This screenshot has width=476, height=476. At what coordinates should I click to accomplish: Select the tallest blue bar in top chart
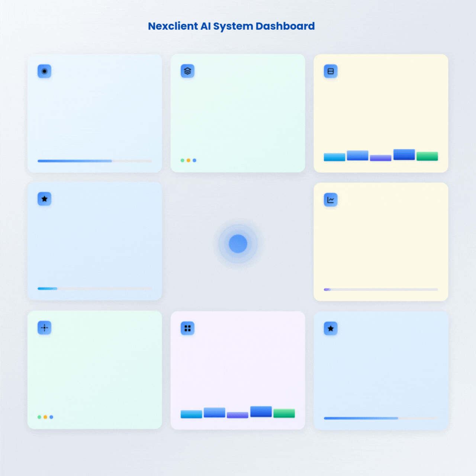403,154
